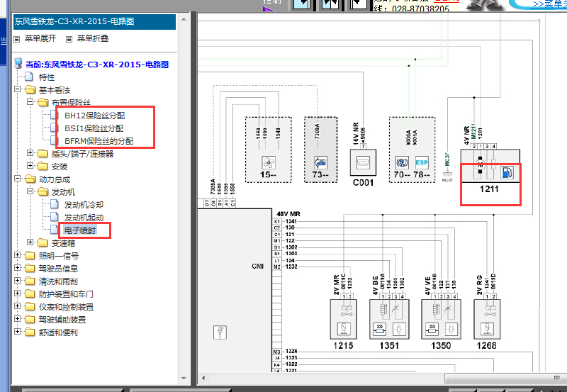This screenshot has width=567, height=392.
Task: Collapse the 基本看法 tree node
Action: tap(17, 89)
